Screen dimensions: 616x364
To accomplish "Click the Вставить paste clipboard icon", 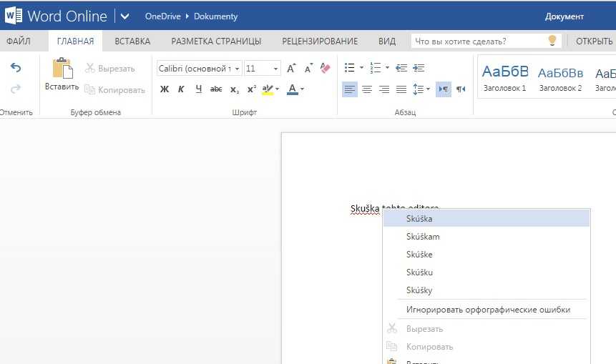I will [x=62, y=69].
